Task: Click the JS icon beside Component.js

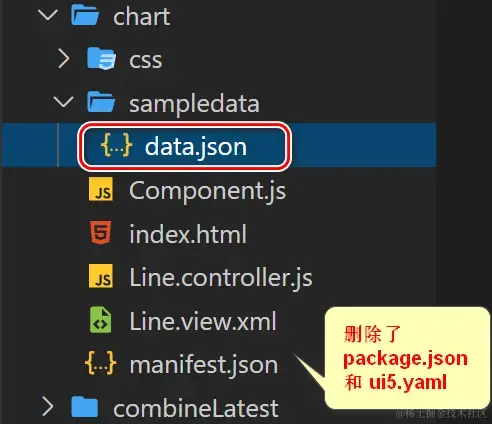Action: coord(101,189)
